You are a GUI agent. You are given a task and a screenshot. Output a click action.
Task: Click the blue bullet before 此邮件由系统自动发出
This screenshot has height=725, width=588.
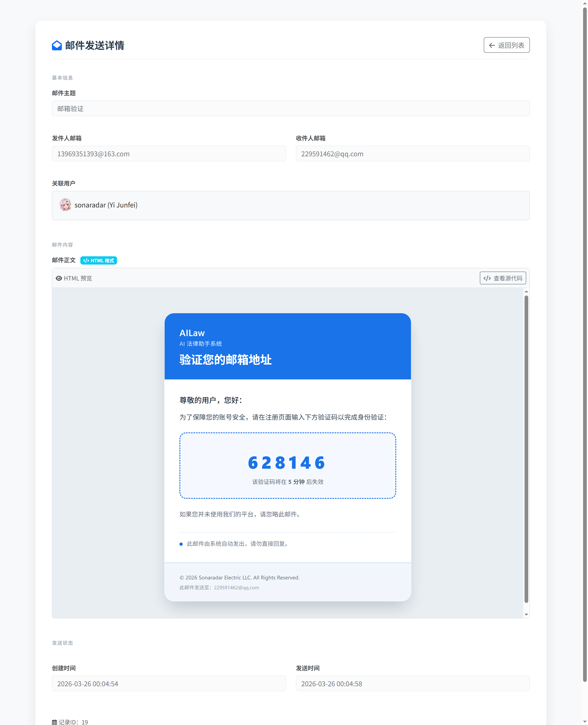181,544
